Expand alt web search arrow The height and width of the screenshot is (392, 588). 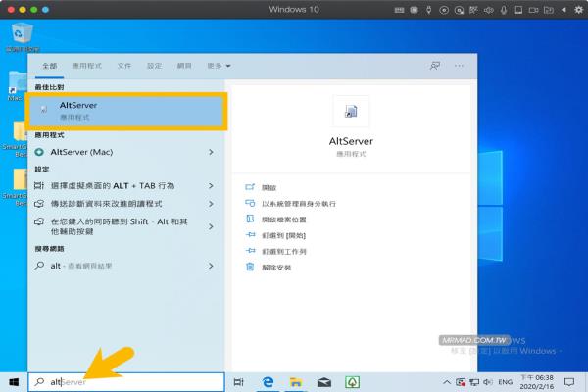[211, 266]
